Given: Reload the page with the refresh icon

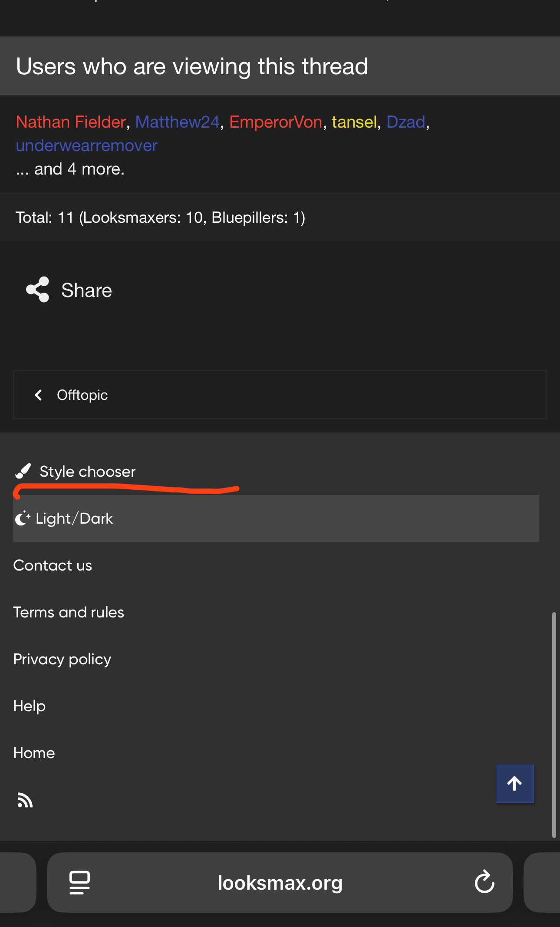Looking at the screenshot, I should (x=484, y=882).
